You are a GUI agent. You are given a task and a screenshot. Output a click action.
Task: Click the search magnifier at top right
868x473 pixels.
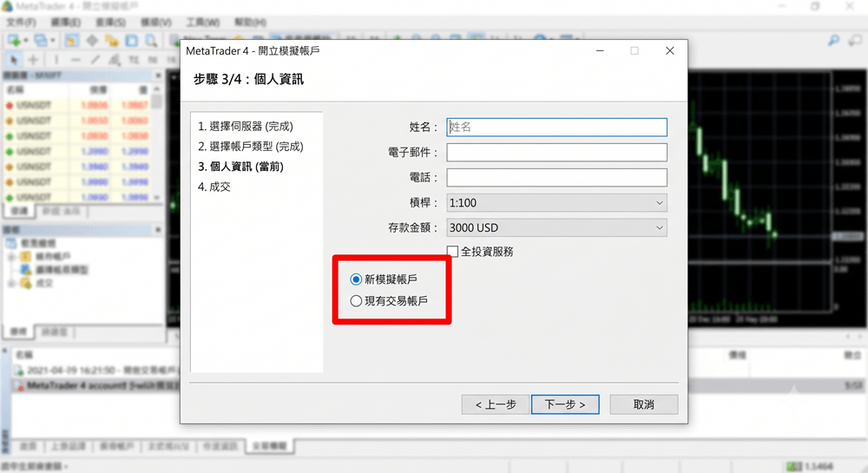point(833,40)
